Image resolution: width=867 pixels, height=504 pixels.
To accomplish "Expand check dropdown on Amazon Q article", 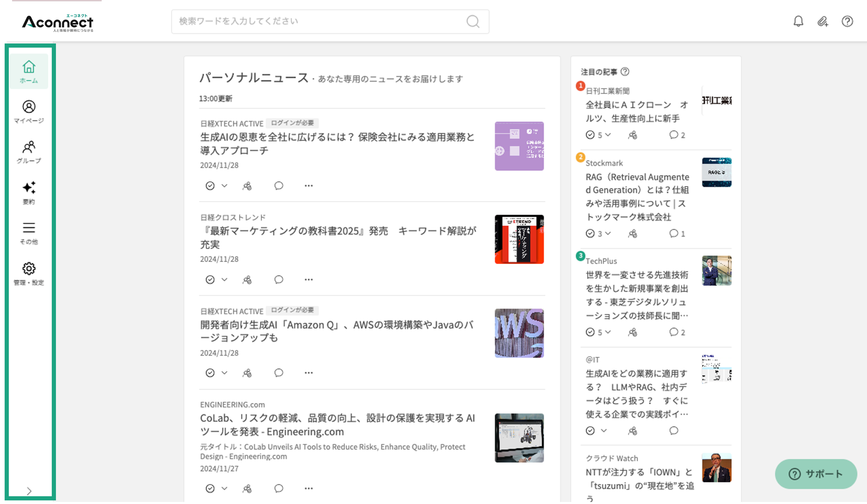I will coord(224,373).
